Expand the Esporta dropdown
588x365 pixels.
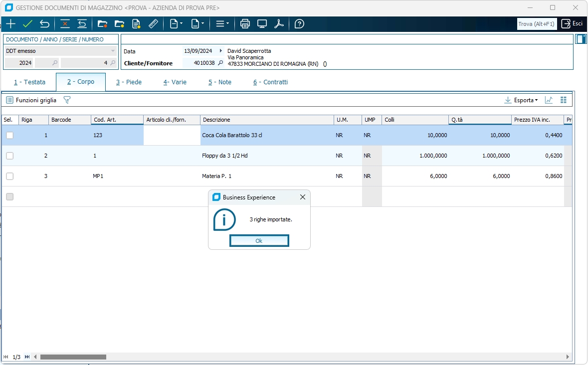pos(522,100)
